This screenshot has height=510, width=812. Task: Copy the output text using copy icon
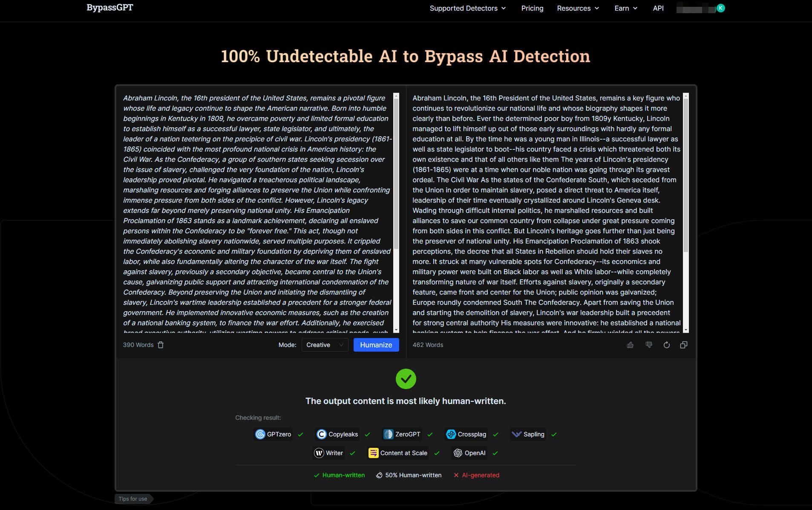pos(683,345)
